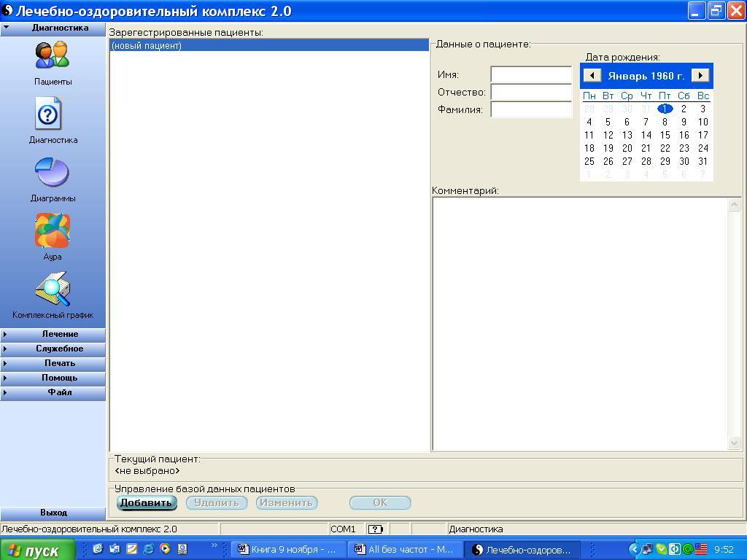Expand the Лечение sidebar section
The image size is (747, 560).
(x=53, y=334)
